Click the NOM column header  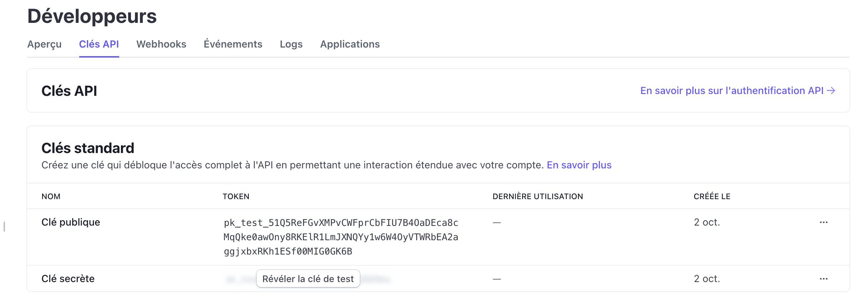(51, 196)
